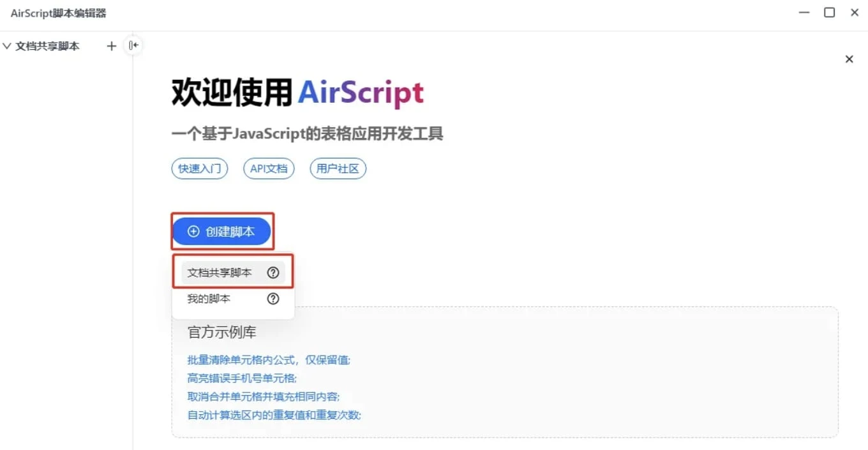The image size is (868, 450).
Task: Open the API文档 documentation link
Action: tap(268, 168)
